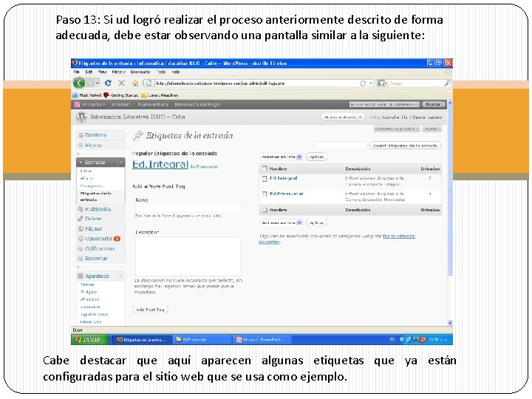Click the new tag Name input field

[x=188, y=208]
